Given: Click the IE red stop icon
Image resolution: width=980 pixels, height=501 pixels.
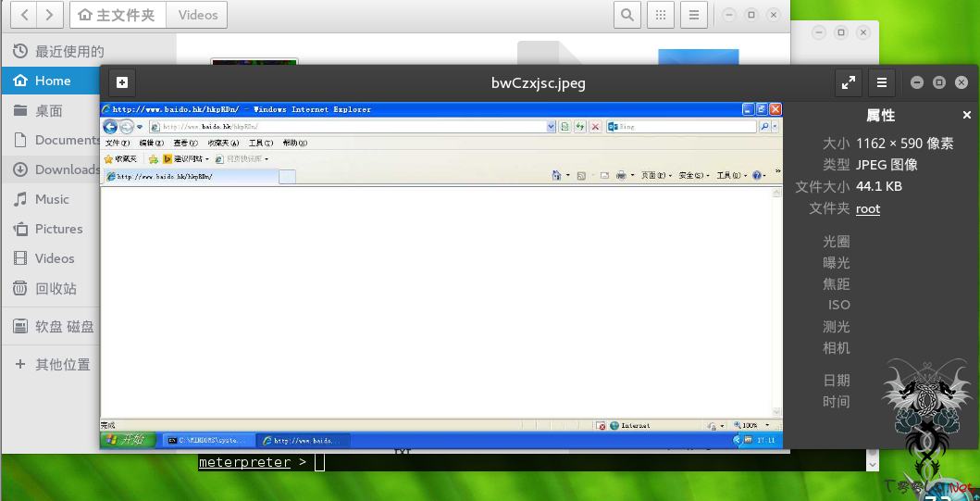Looking at the screenshot, I should [x=596, y=127].
